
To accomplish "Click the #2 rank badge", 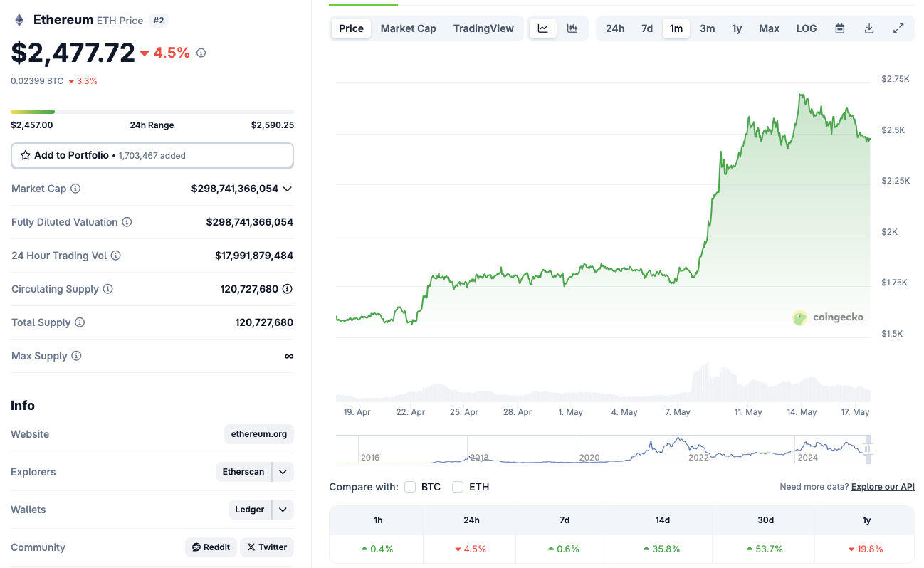I will [x=159, y=21].
